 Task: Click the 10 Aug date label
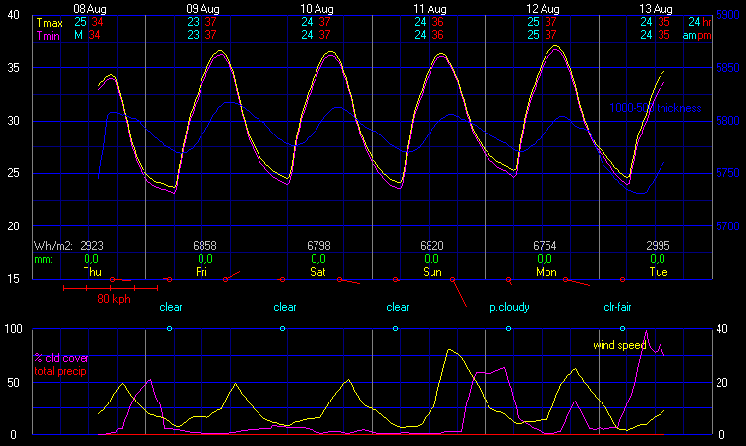317,9
